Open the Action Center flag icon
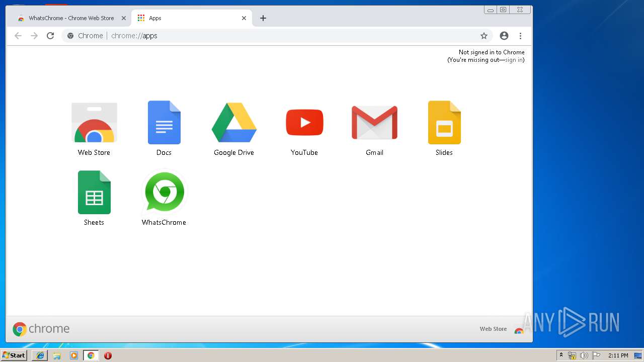The height and width of the screenshot is (362, 644). click(596, 355)
